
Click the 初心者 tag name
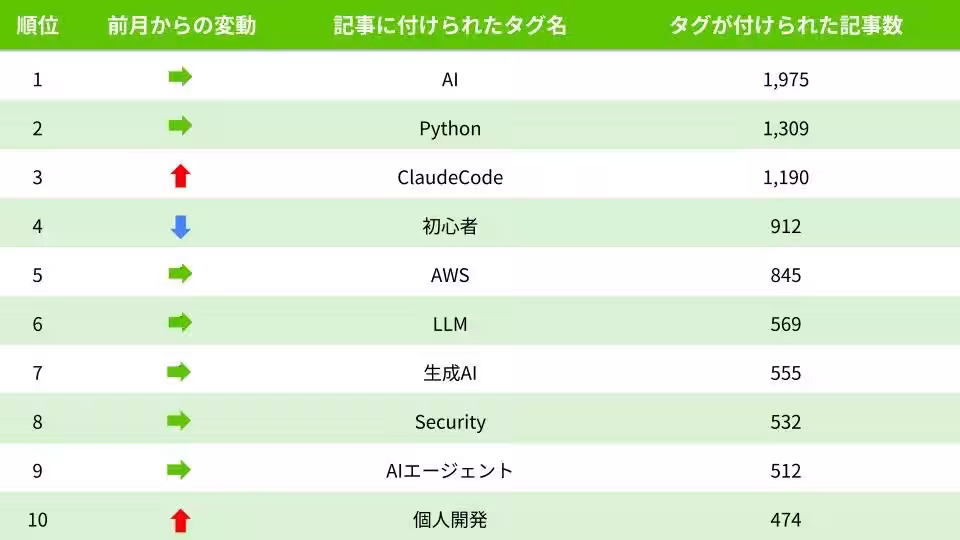click(x=450, y=227)
